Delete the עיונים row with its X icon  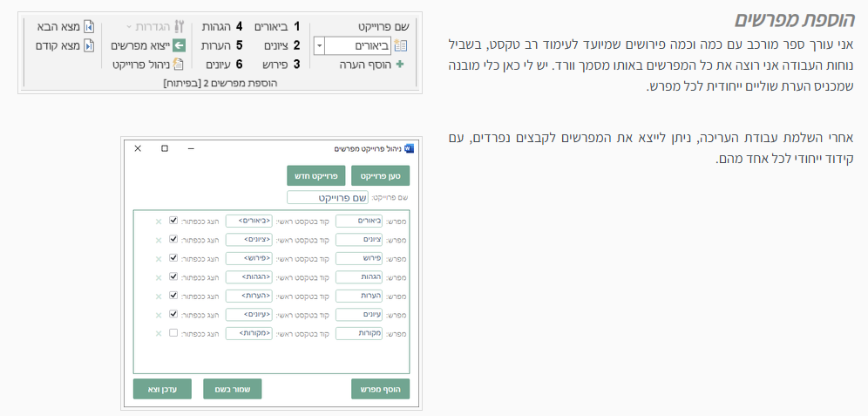tap(159, 315)
